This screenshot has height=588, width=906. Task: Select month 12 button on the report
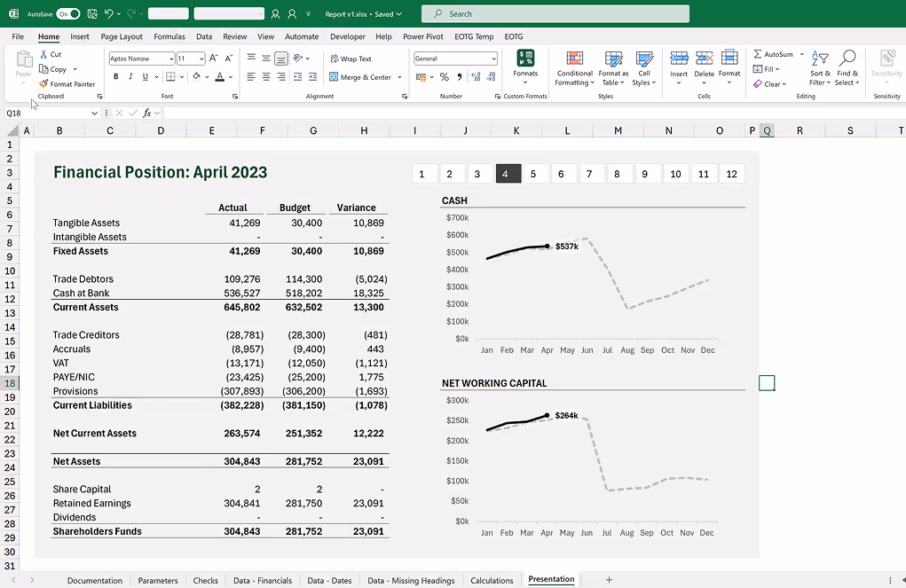731,174
